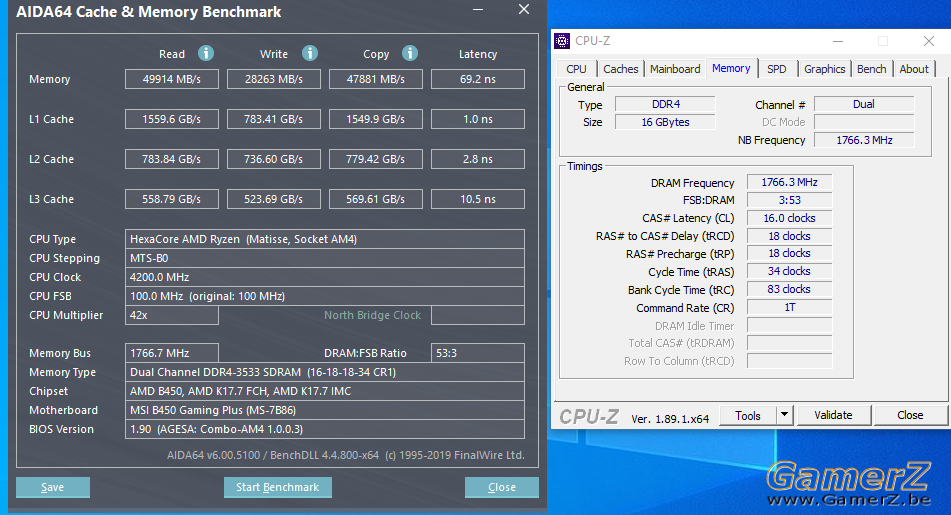951x515 pixels.
Task: Click Command Rate value 1T in CPU-Z
Action: [789, 307]
